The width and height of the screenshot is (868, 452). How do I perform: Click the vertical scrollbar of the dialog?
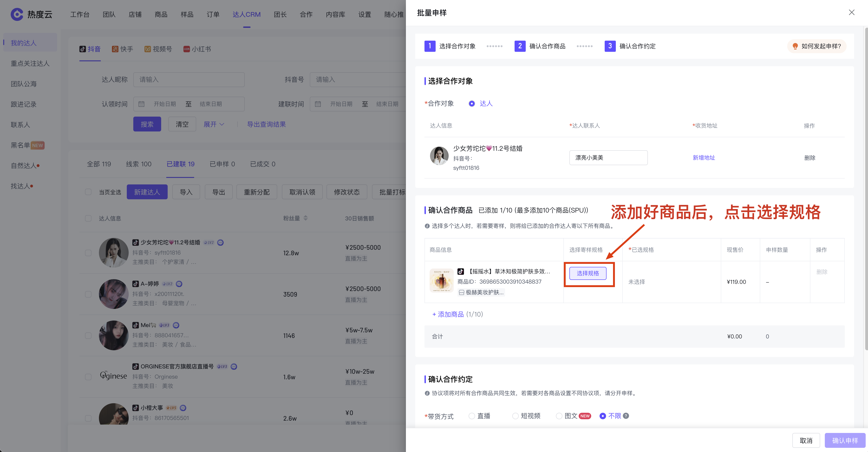pos(866,189)
